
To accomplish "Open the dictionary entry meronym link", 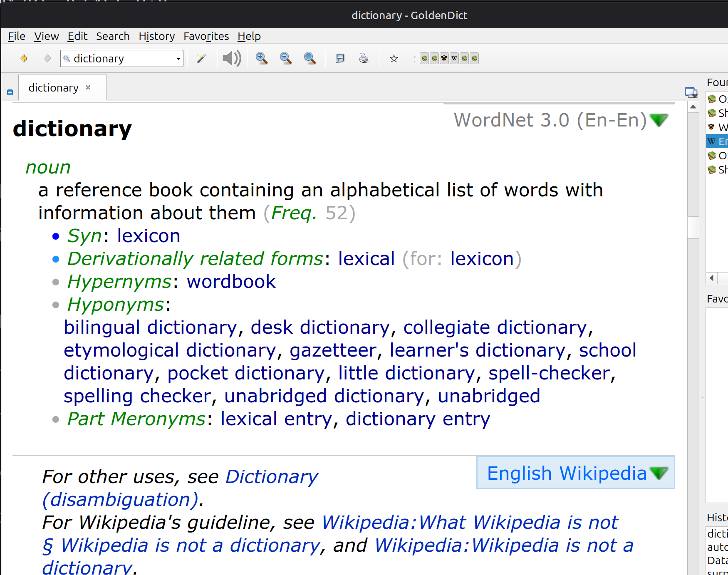I will (x=418, y=419).
